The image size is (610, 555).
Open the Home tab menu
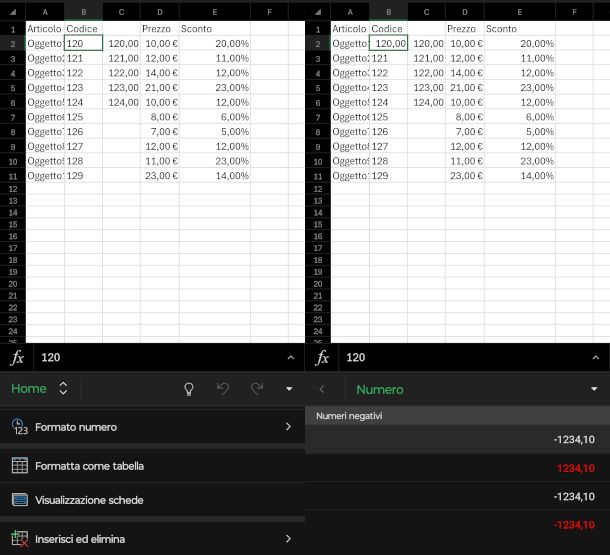(29, 389)
